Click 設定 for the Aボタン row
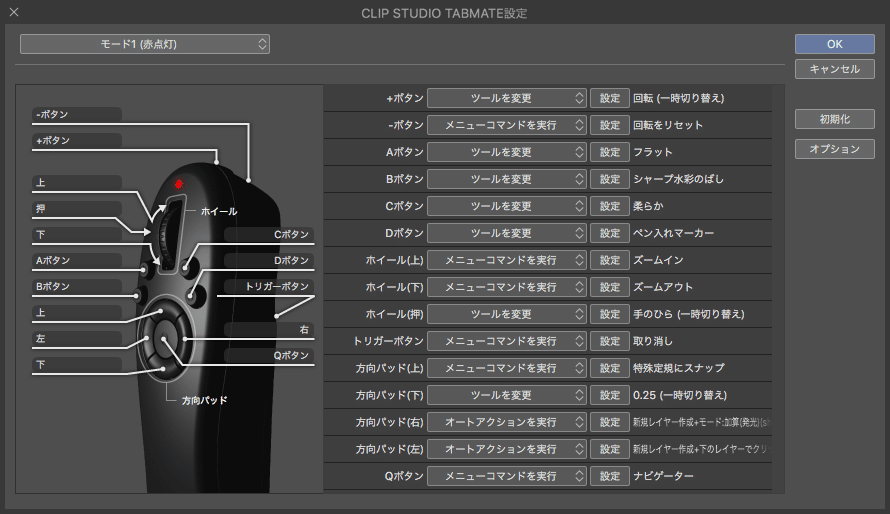The width and height of the screenshot is (890, 514). tap(610, 152)
